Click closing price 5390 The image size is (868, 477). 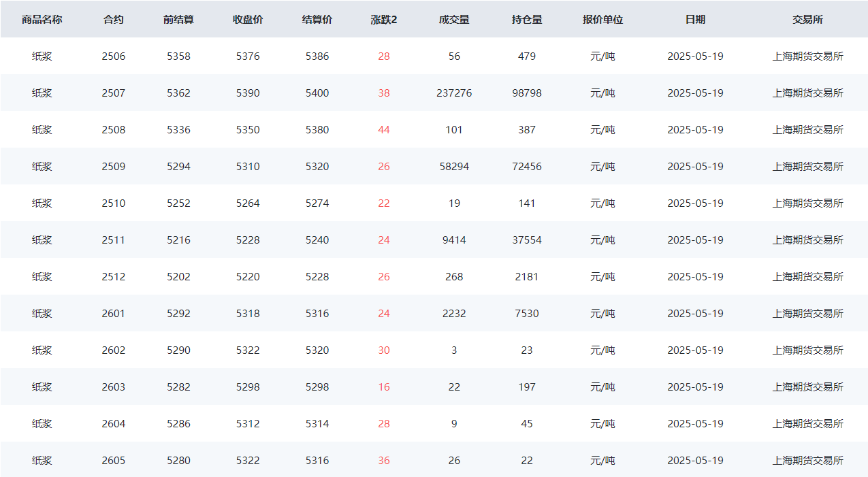(x=248, y=93)
